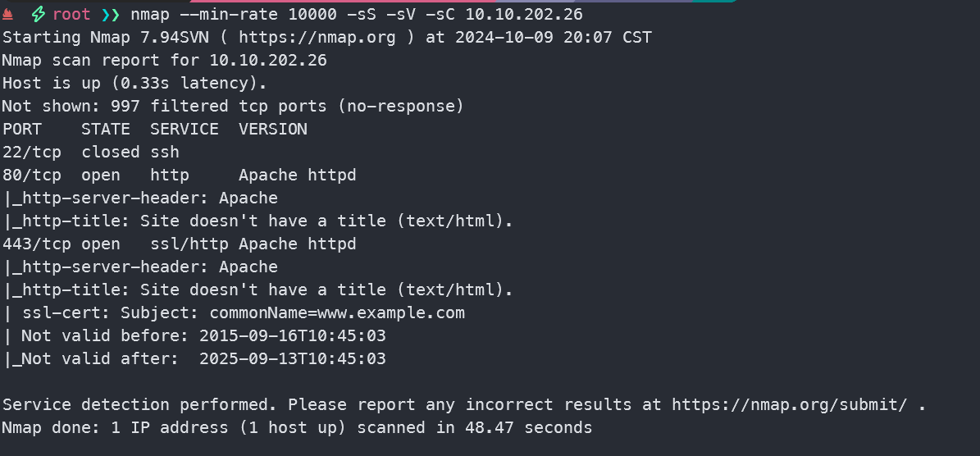Screen dimensions: 980x456
Task: Click commonName www.example.com text
Action: (x=337, y=312)
